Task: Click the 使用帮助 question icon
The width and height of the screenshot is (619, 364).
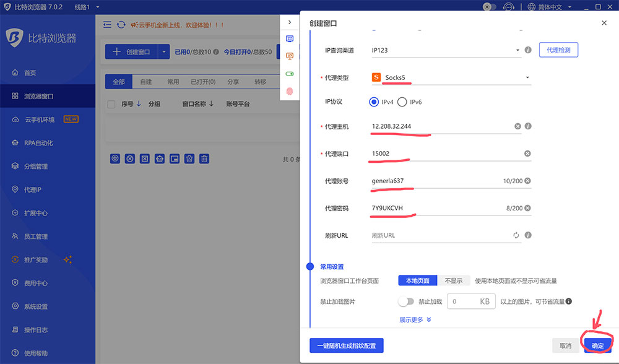Action: [15, 353]
